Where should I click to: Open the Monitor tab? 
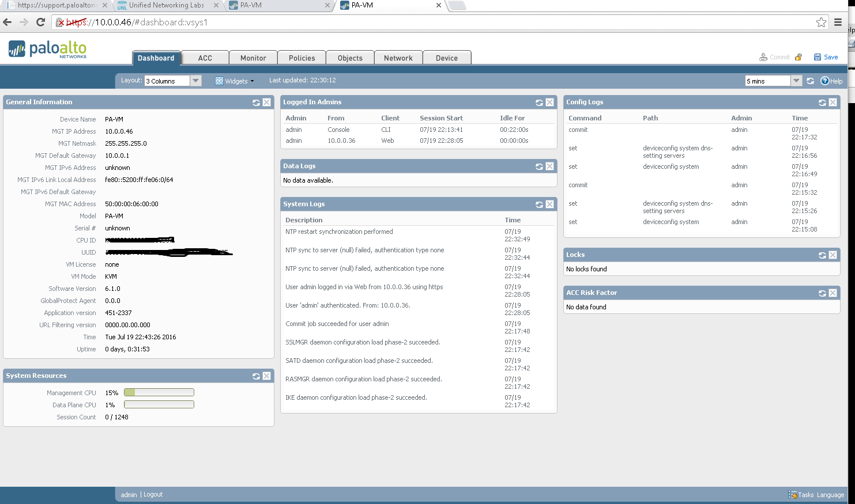pos(253,58)
